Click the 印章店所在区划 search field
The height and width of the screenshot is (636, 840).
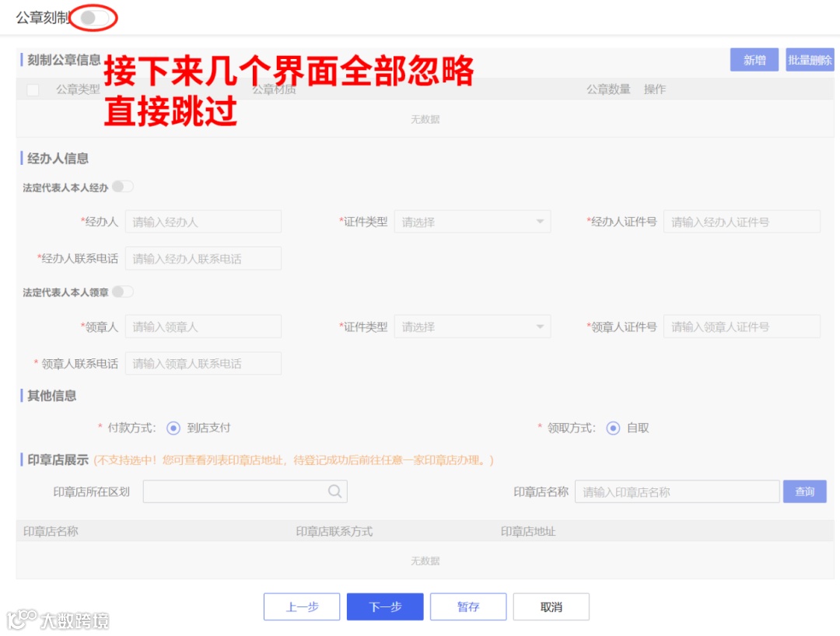[x=245, y=491]
